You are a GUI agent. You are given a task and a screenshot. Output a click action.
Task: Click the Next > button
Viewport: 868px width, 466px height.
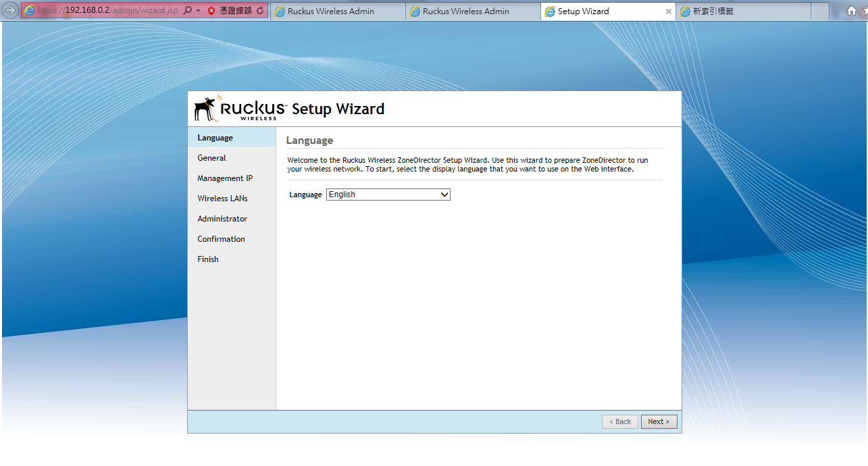659,421
